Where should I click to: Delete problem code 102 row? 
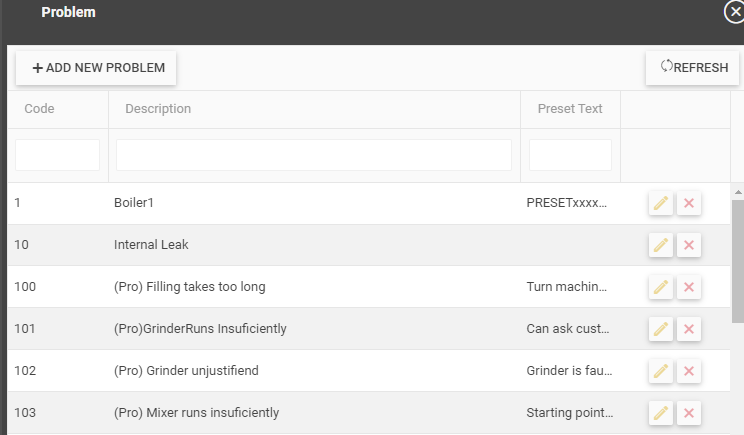tap(689, 371)
